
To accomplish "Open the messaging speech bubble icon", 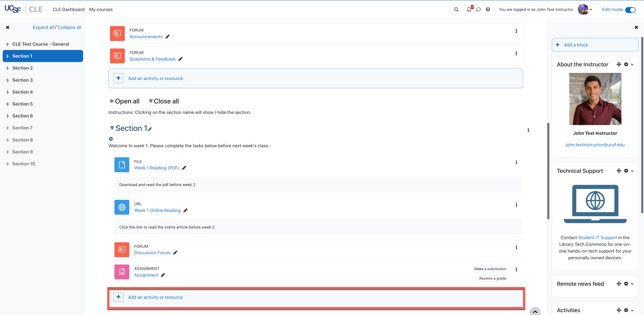I will [x=478, y=10].
